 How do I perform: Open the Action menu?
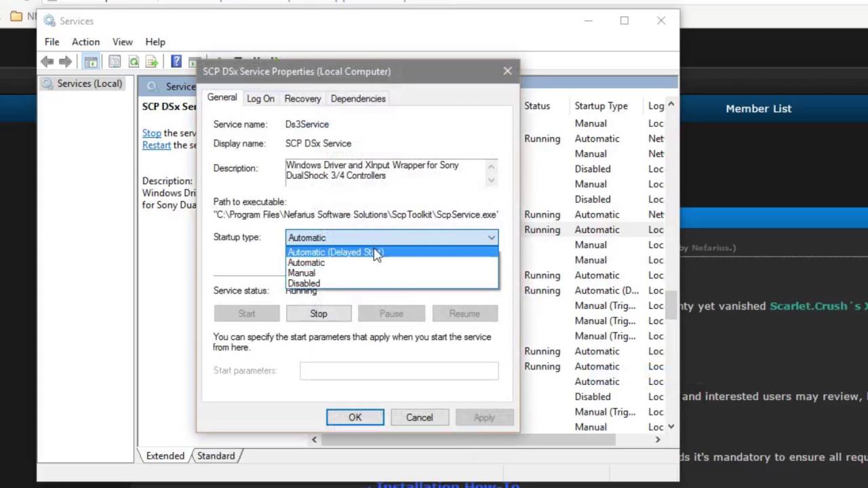(85, 42)
